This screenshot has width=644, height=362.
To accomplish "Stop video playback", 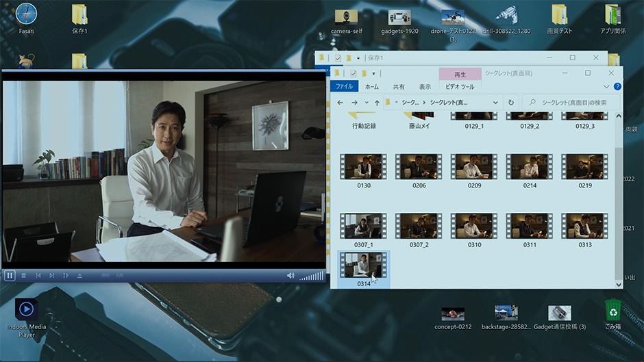I will tap(24, 276).
